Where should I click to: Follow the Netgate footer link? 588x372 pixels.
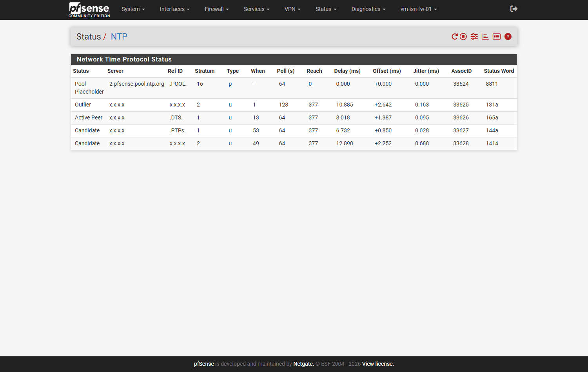click(x=303, y=364)
